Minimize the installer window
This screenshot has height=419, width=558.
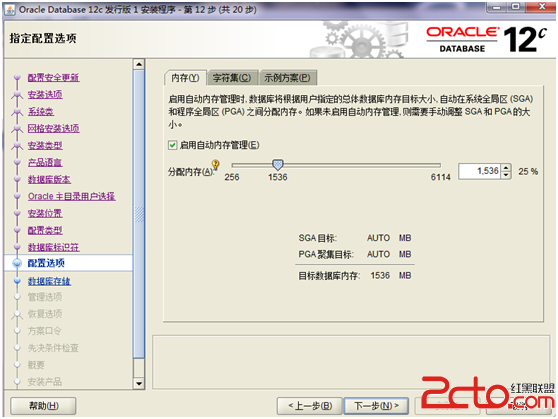pos(497,7)
